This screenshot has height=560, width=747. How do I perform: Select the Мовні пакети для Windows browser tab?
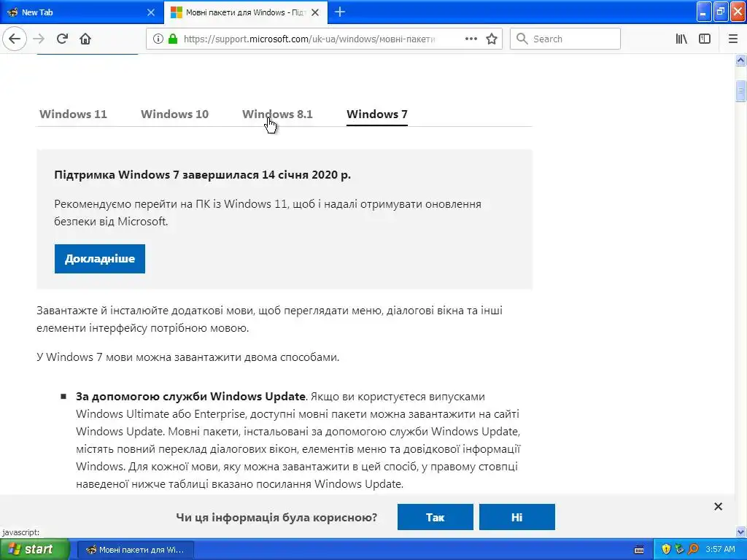(x=245, y=12)
